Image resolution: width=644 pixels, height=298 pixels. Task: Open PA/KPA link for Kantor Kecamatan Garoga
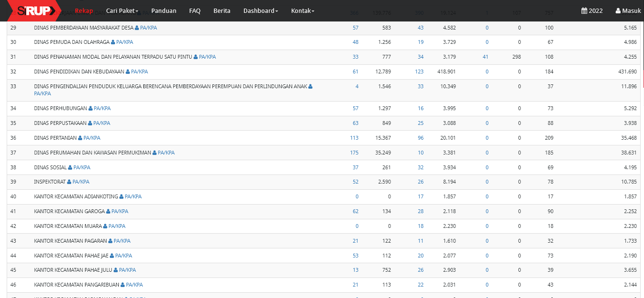pyautogui.click(x=120, y=211)
